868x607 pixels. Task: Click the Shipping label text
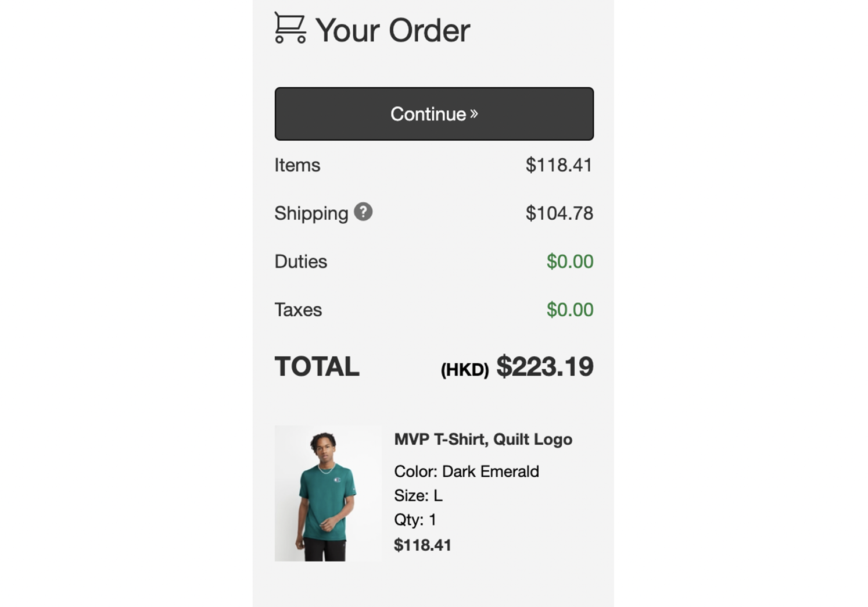311,213
